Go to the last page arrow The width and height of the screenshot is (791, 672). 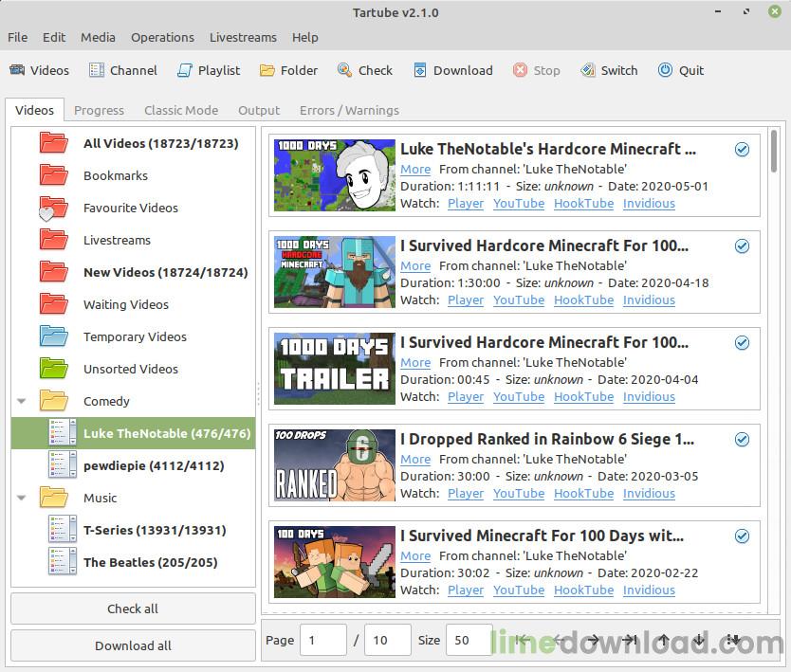tap(629, 640)
